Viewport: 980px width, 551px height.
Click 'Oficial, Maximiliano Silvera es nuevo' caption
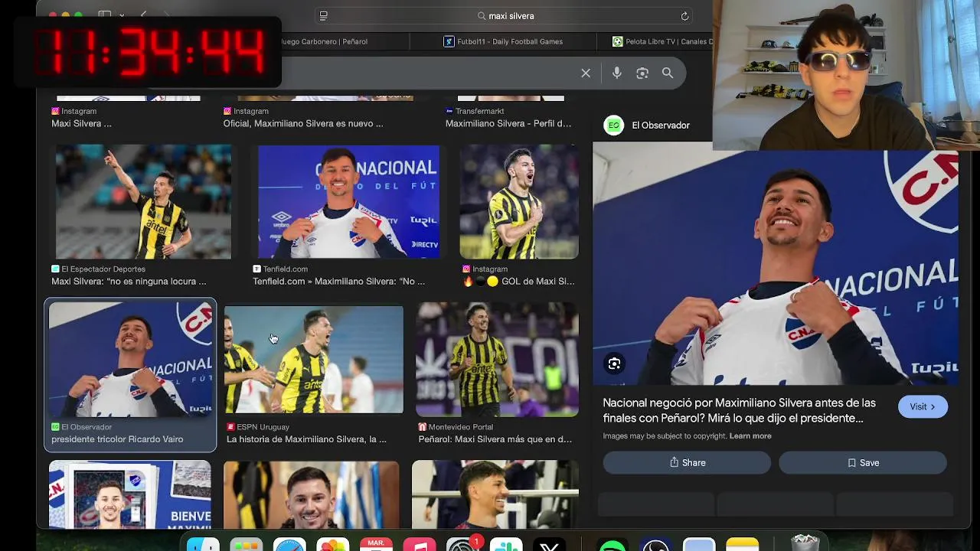click(303, 123)
